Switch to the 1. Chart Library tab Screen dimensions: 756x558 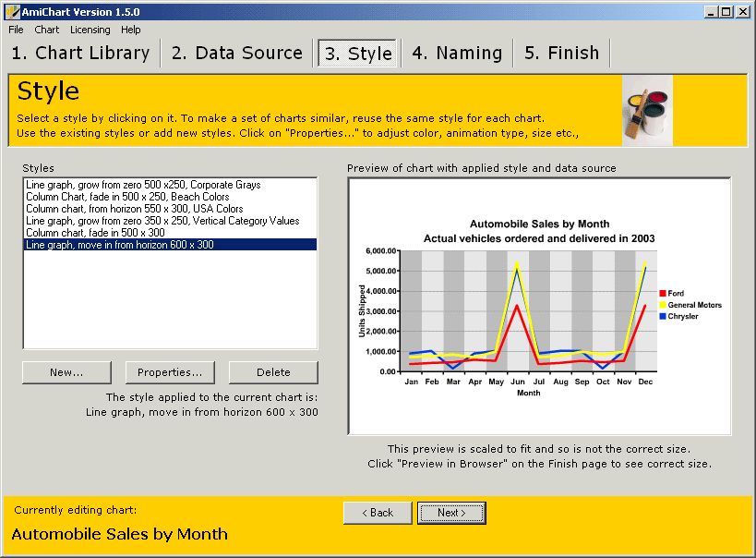coord(80,54)
